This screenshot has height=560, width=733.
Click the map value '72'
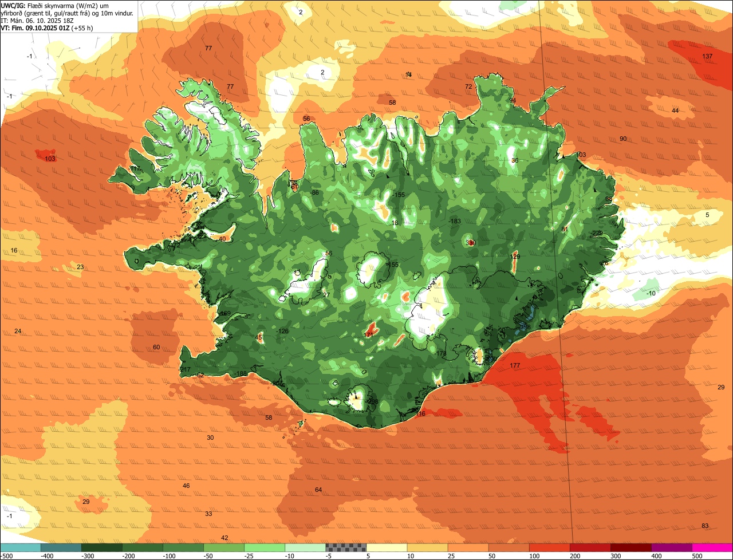(468, 86)
